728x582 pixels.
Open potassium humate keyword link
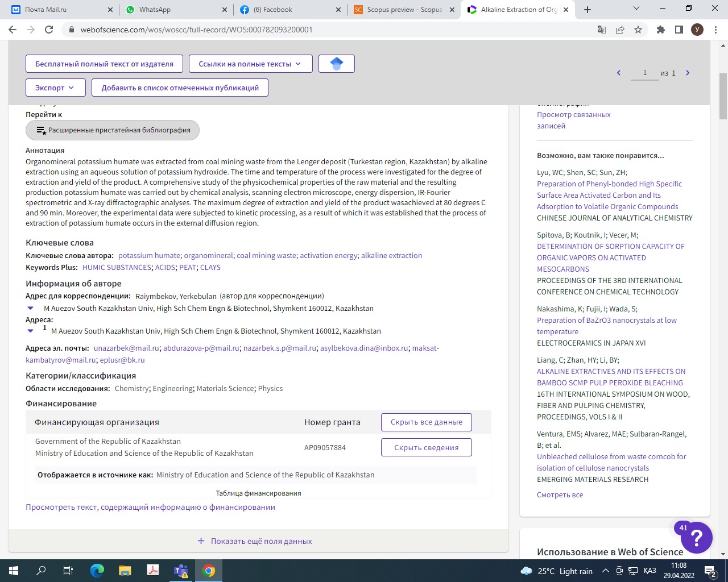coord(149,255)
